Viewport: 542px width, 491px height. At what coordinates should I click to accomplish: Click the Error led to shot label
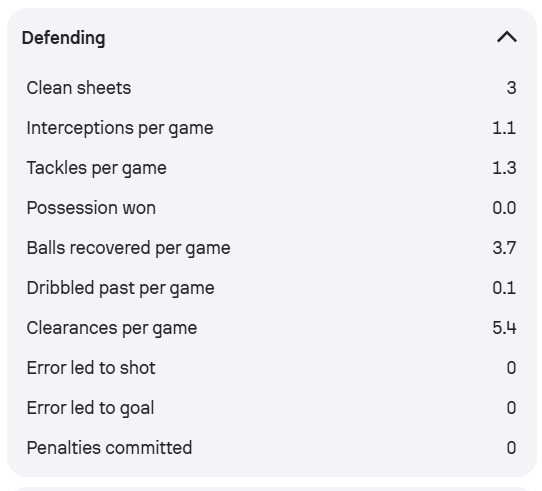click(91, 368)
